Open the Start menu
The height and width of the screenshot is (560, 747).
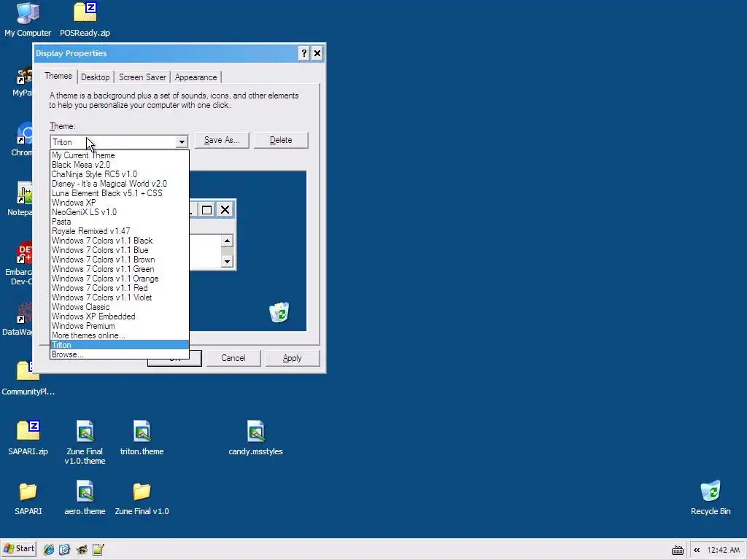(19, 549)
